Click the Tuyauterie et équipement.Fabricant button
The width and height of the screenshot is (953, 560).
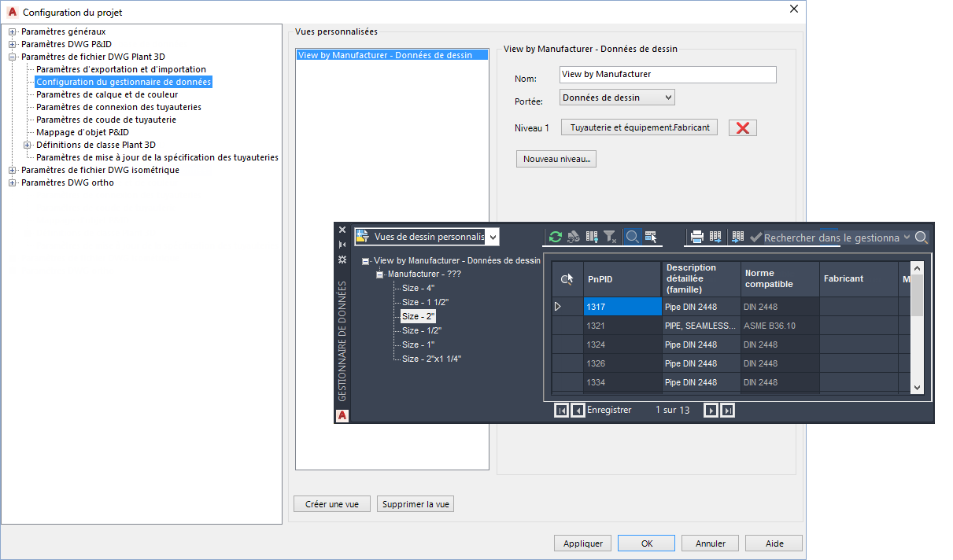(x=639, y=127)
